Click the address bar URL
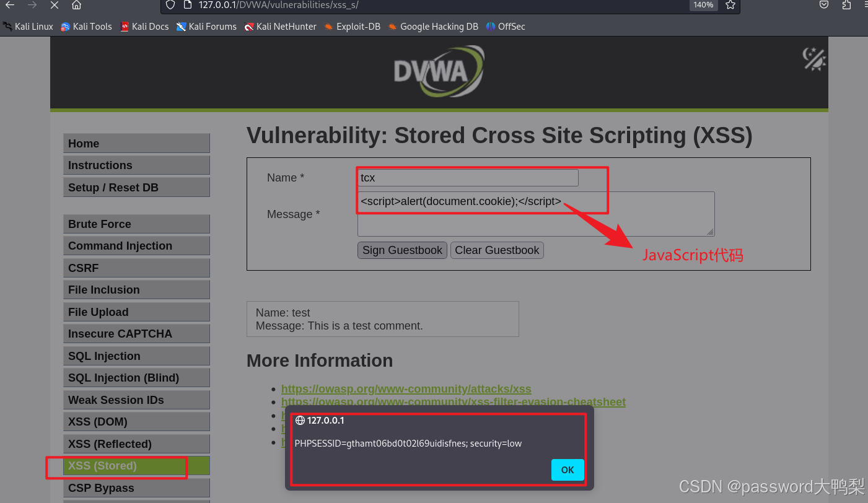This screenshot has height=503, width=868. coord(278,5)
